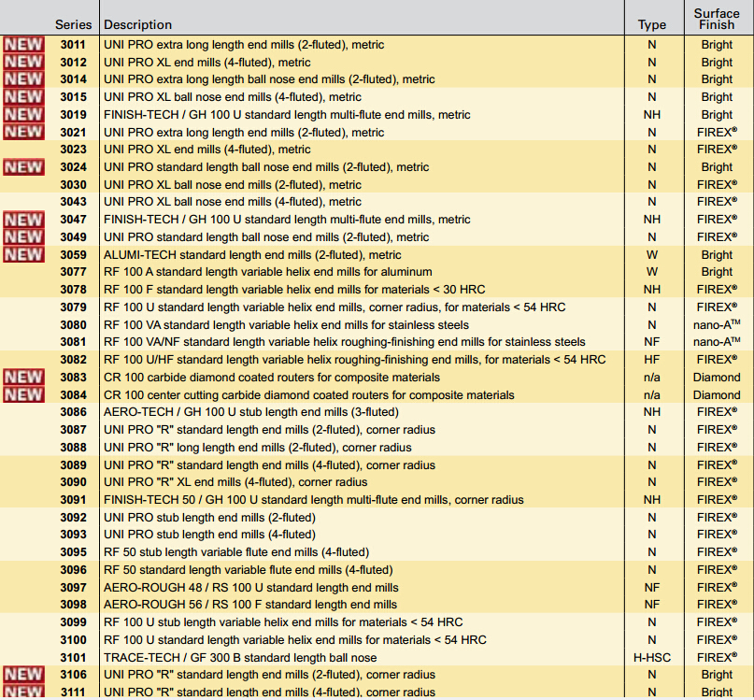The width and height of the screenshot is (754, 700).
Task: Select the n/a type for series 3083
Action: click(x=652, y=378)
